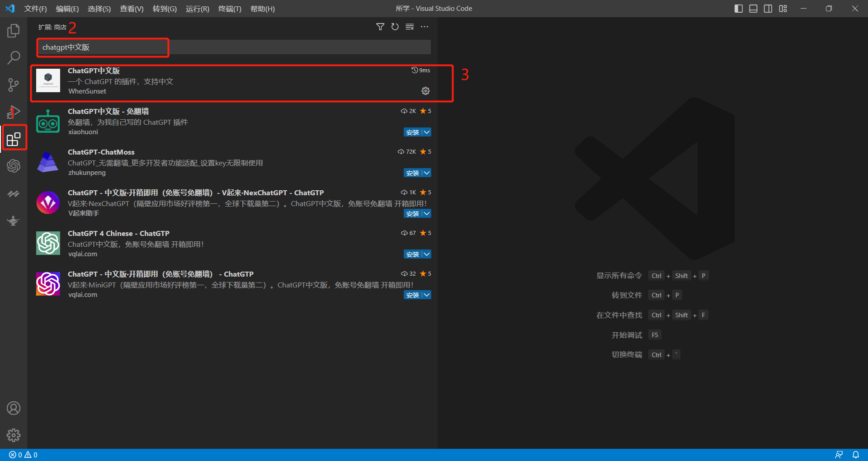This screenshot has width=868, height=461.
Task: Click 显示所有命令 shortcut label
Action: tap(619, 275)
